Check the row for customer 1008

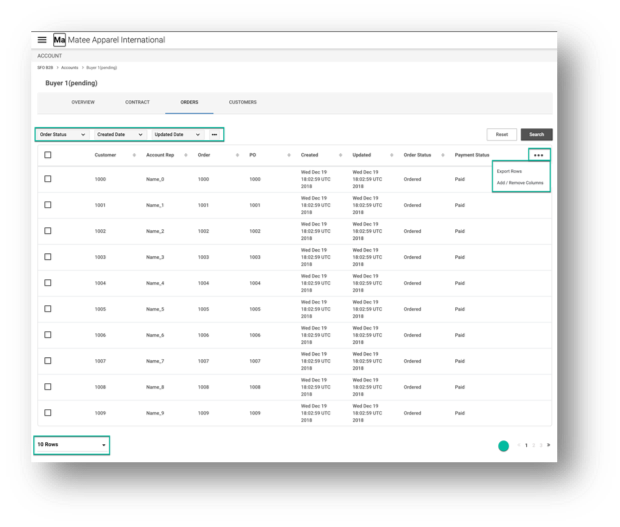click(x=48, y=387)
